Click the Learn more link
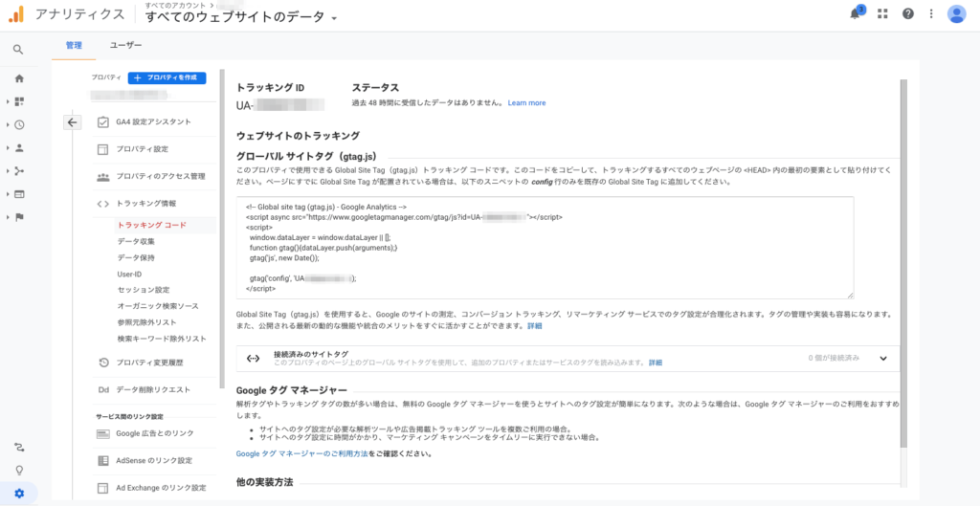Viewport: 980px width, 506px height. 526,103
